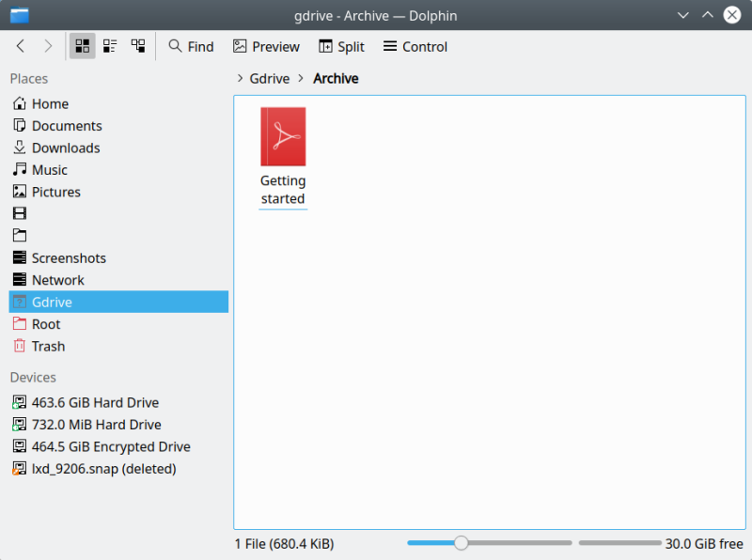Click Archive in the breadcrumb path
This screenshot has width=752, height=560.
click(336, 79)
